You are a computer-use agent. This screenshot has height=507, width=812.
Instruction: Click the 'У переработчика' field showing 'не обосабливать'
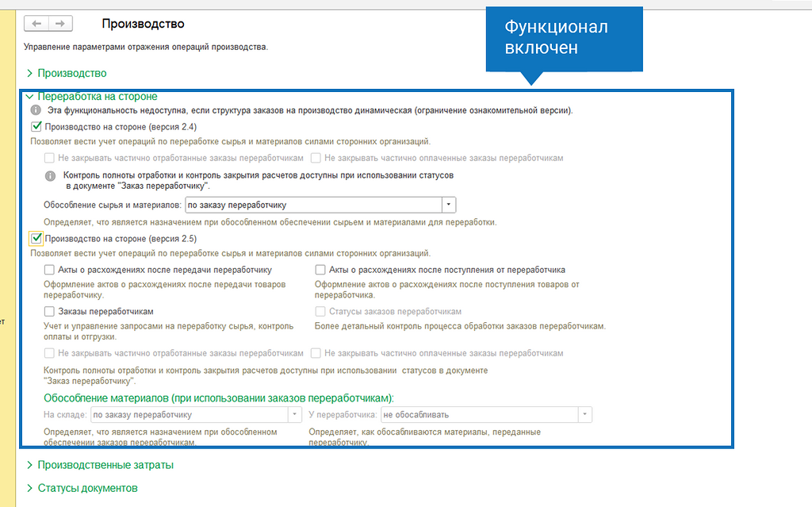(480, 415)
